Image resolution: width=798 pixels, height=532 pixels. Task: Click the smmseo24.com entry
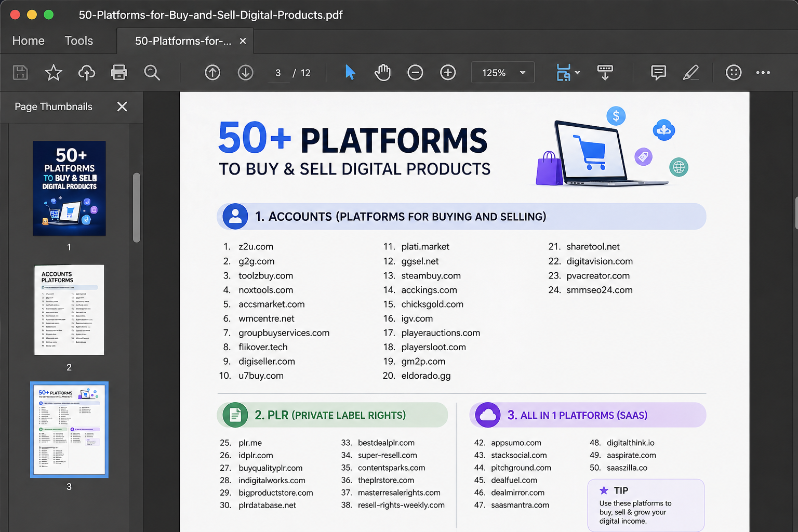[x=599, y=290]
